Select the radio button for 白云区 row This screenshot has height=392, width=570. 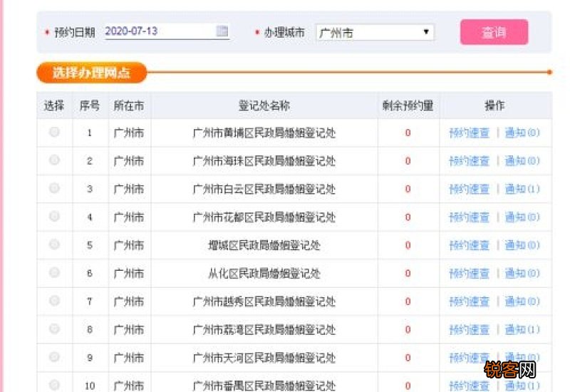(55, 188)
